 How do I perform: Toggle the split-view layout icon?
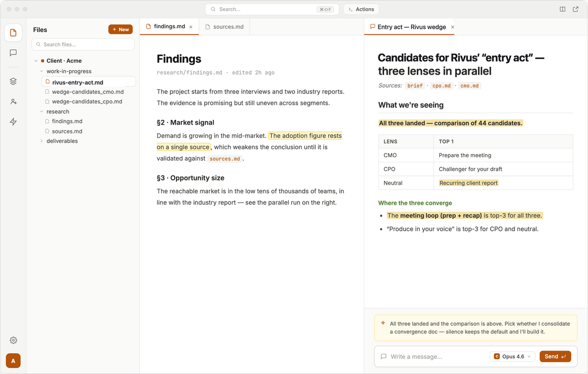[562, 9]
